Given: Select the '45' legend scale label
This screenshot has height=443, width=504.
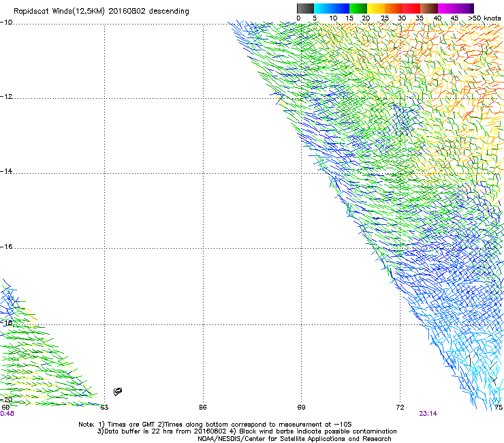Looking at the screenshot, I should pos(454,18).
